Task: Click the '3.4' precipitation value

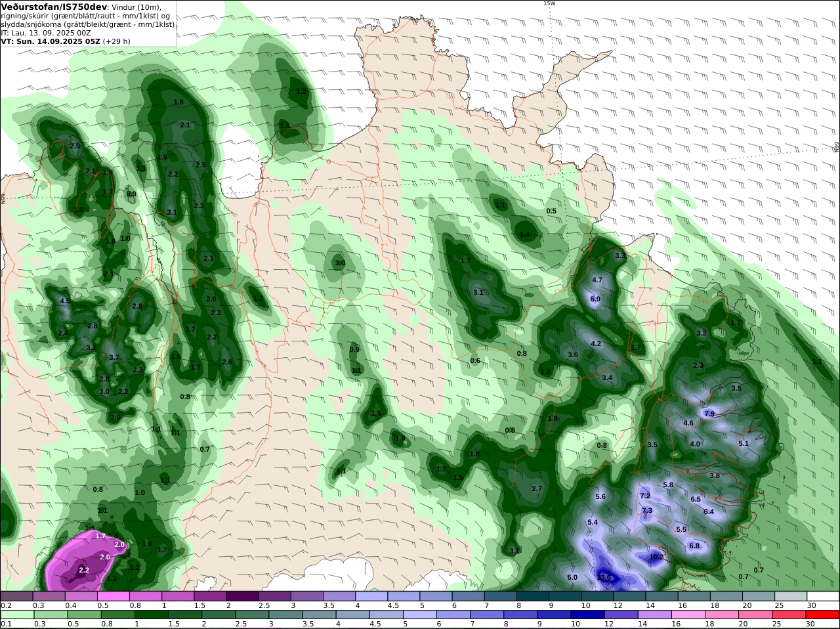Action: (x=607, y=378)
